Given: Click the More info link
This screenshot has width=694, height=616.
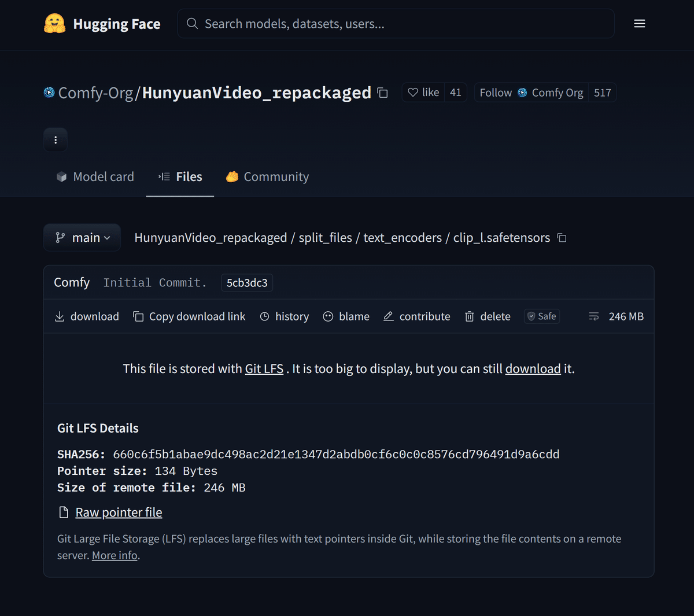Looking at the screenshot, I should tap(115, 556).
